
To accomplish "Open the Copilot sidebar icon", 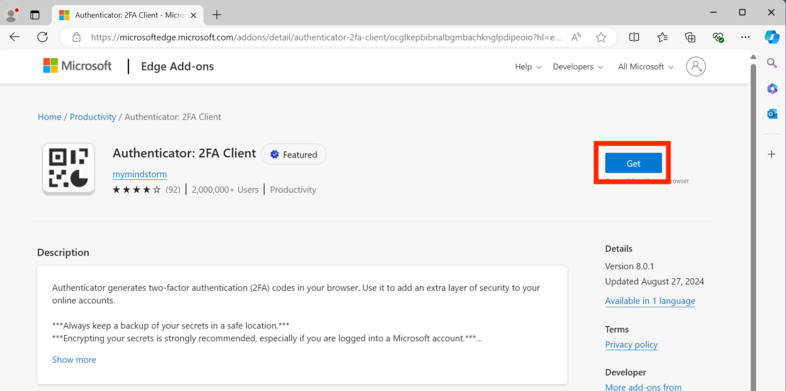I will point(772,37).
